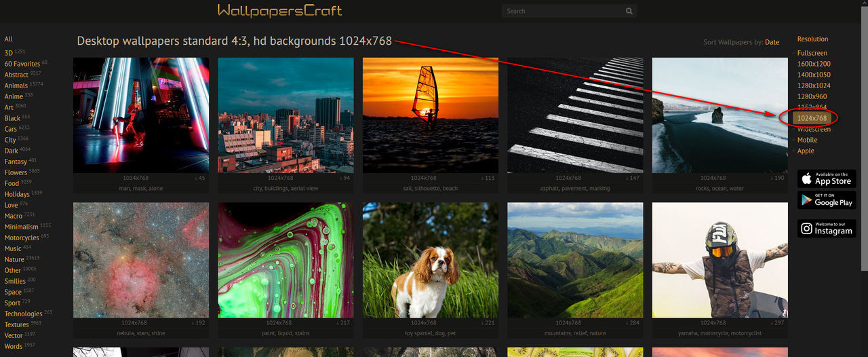
Task: Open the Smilies category
Action: [15, 281]
